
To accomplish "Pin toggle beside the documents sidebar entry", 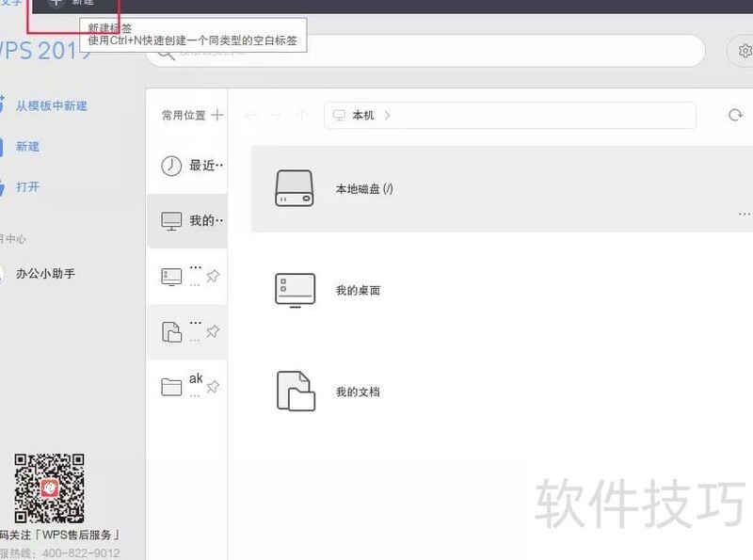I will coord(213,331).
